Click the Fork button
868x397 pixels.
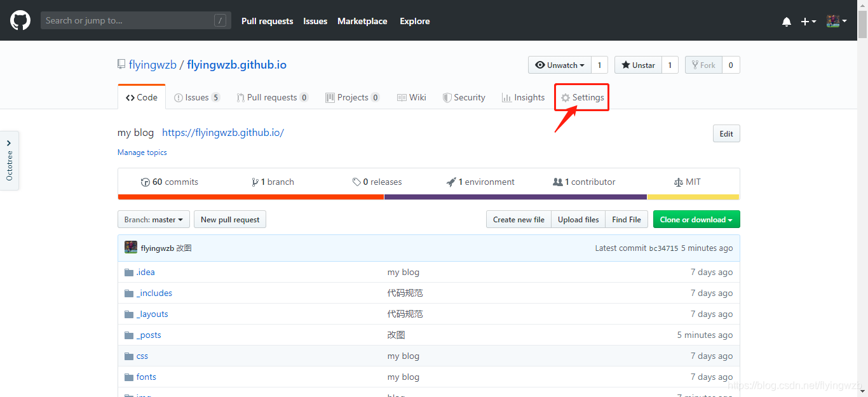click(703, 65)
